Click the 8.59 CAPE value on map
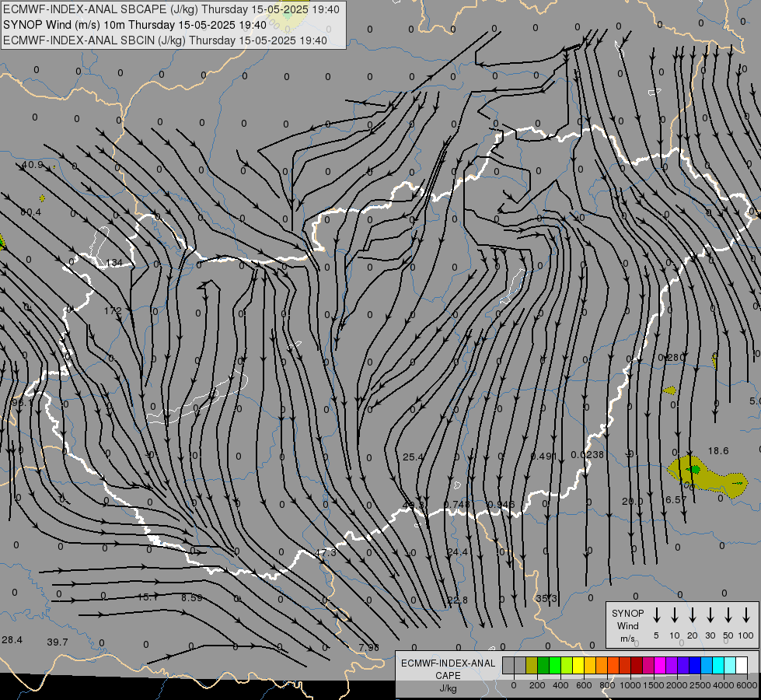The height and width of the screenshot is (700, 761). [x=192, y=598]
